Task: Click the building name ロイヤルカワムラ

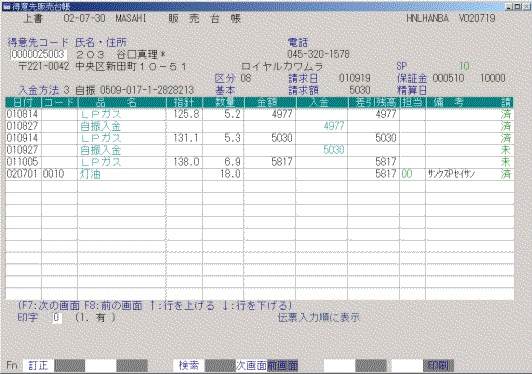Action: pyautogui.click(x=282, y=67)
